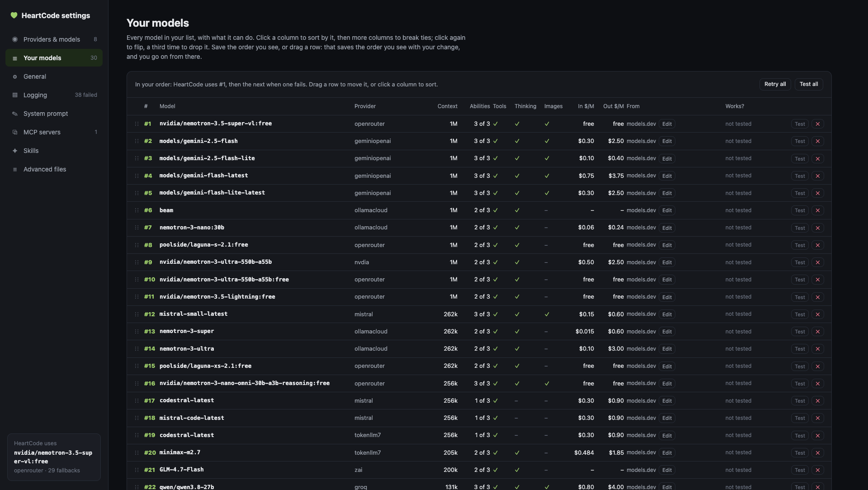Grab the drag handle of nemotron-3-nano:30b row
This screenshot has width=868, height=490.
click(x=137, y=228)
